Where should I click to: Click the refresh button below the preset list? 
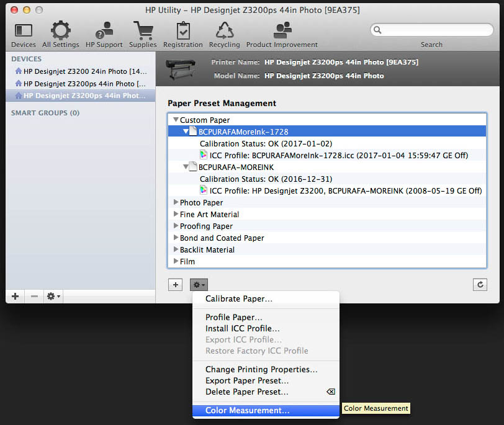click(x=479, y=285)
